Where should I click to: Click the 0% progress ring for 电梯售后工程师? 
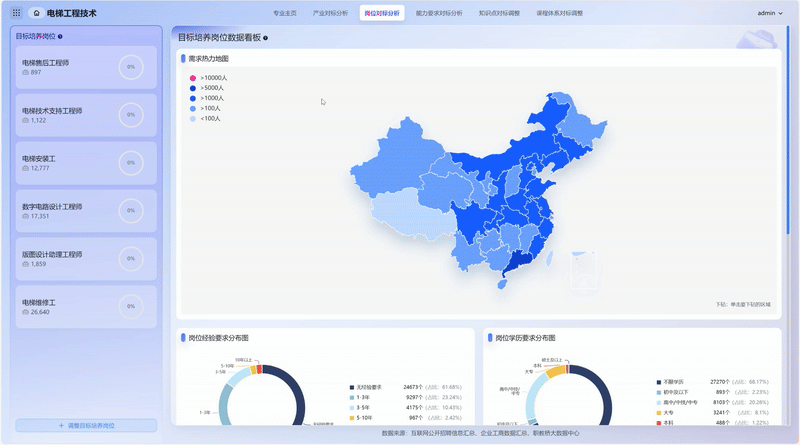click(x=130, y=67)
